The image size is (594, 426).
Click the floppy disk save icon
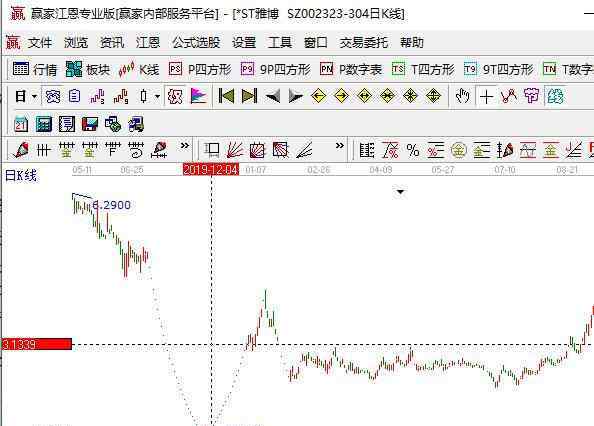90,124
